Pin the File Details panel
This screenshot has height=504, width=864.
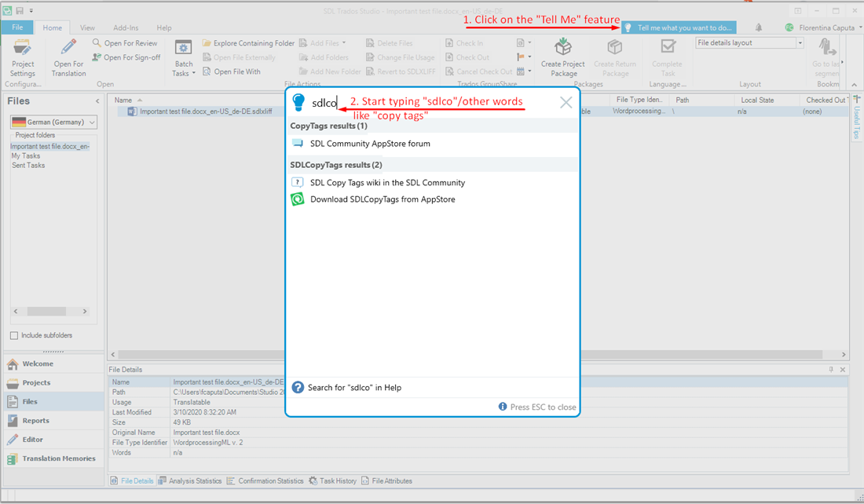click(831, 370)
